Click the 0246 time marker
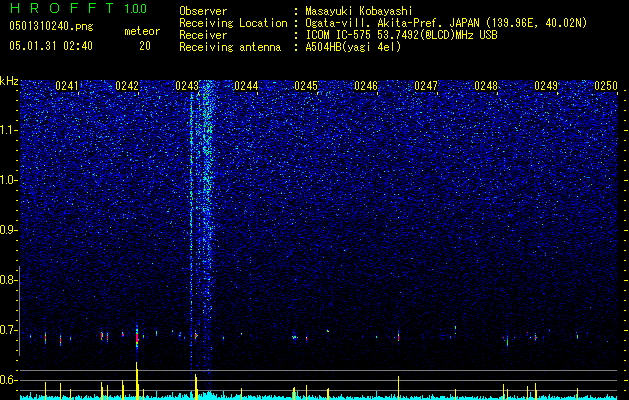Image resolution: width=629 pixels, height=400 pixels. 366,86
